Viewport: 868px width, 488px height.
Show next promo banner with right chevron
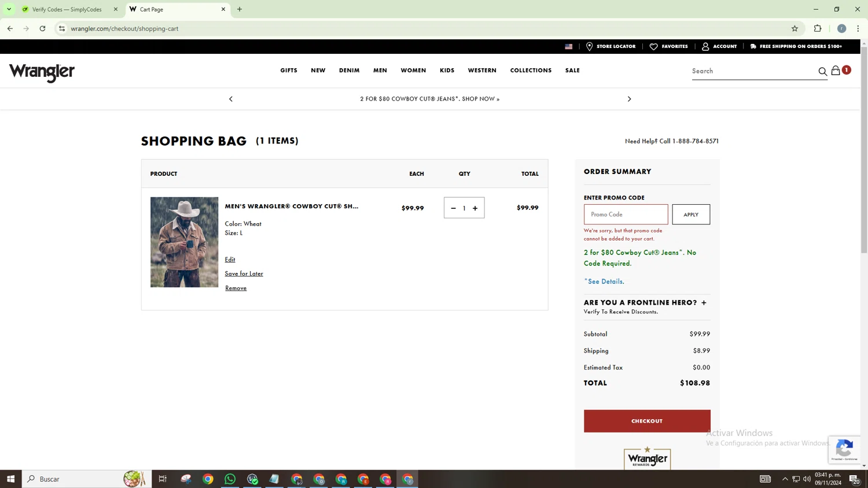[x=630, y=99]
